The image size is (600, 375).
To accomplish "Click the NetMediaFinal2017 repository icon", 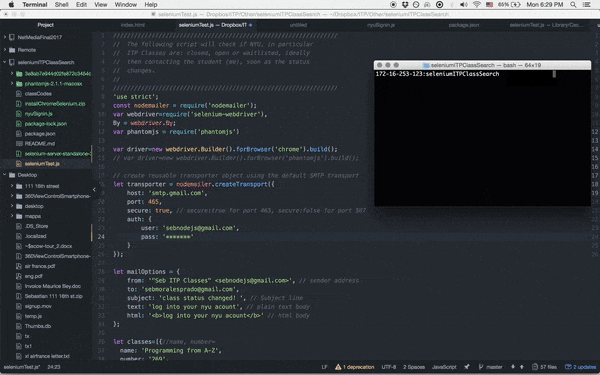I will point(12,37).
